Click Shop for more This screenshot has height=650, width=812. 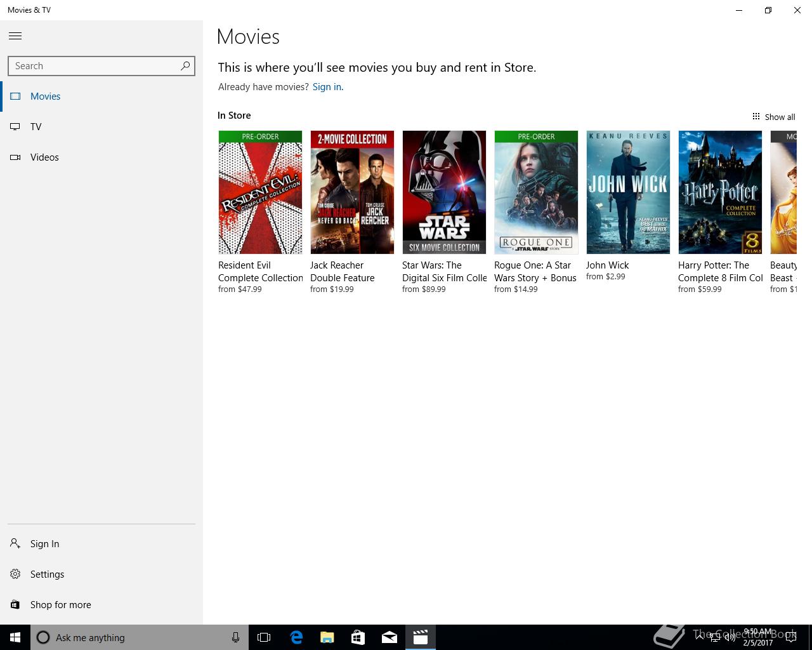click(x=101, y=605)
